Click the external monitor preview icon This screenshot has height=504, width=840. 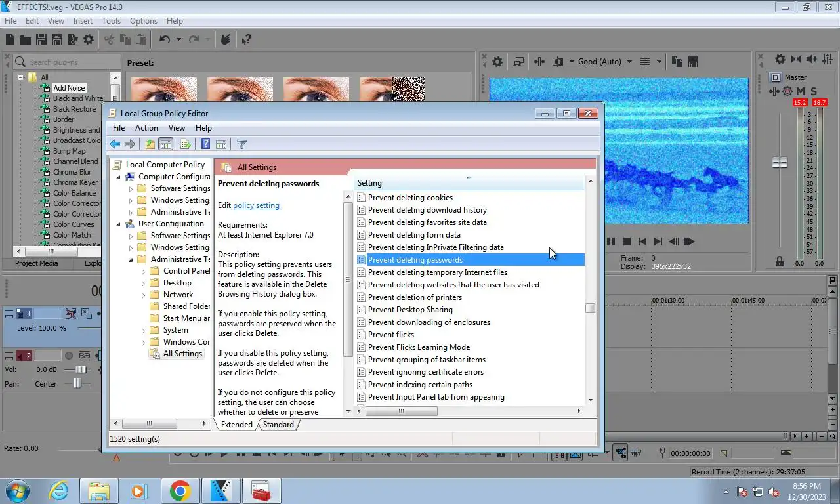518,62
